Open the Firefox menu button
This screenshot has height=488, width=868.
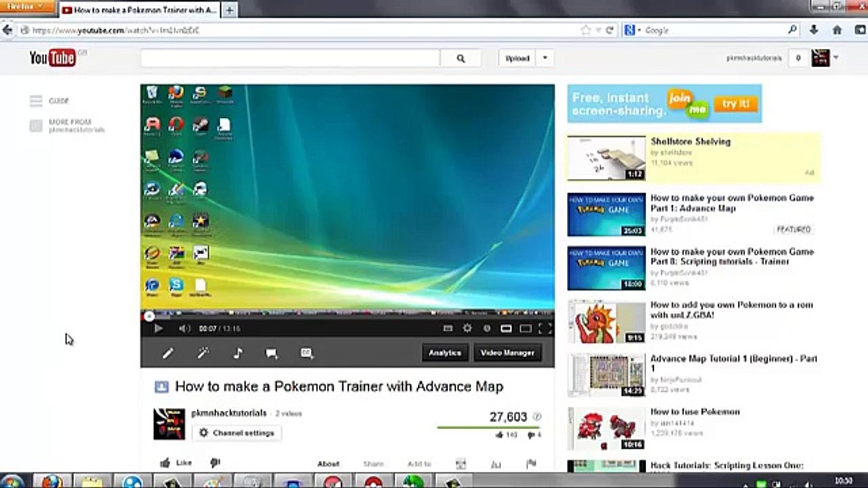(x=26, y=7)
